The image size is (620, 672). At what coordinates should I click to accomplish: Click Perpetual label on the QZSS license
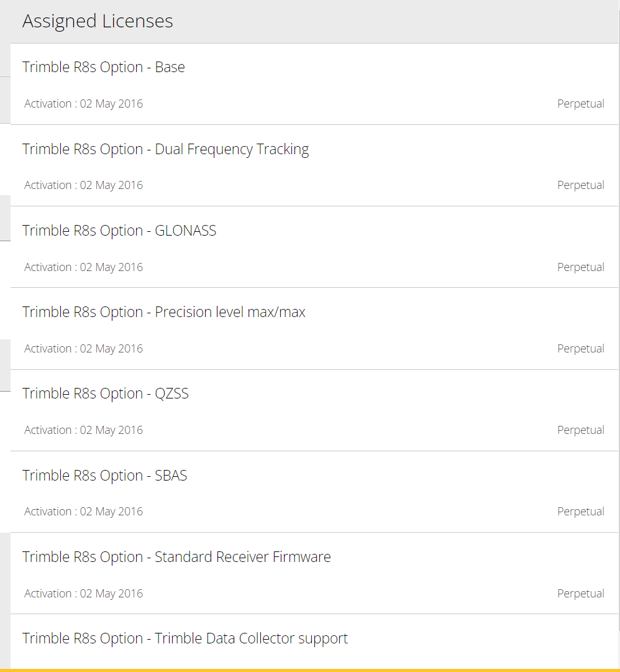tap(581, 430)
